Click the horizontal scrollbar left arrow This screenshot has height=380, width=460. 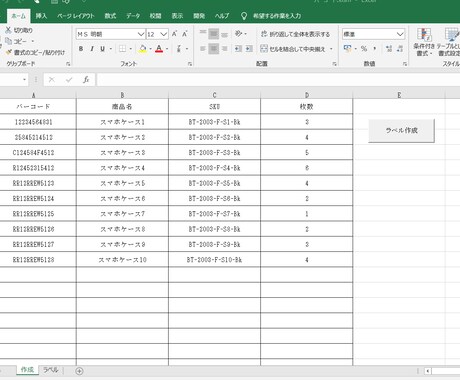(428, 371)
